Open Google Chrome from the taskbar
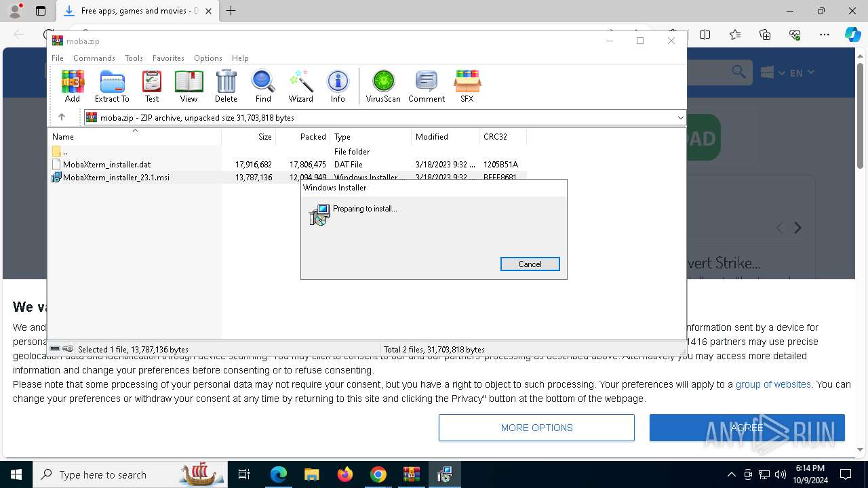 point(378,474)
